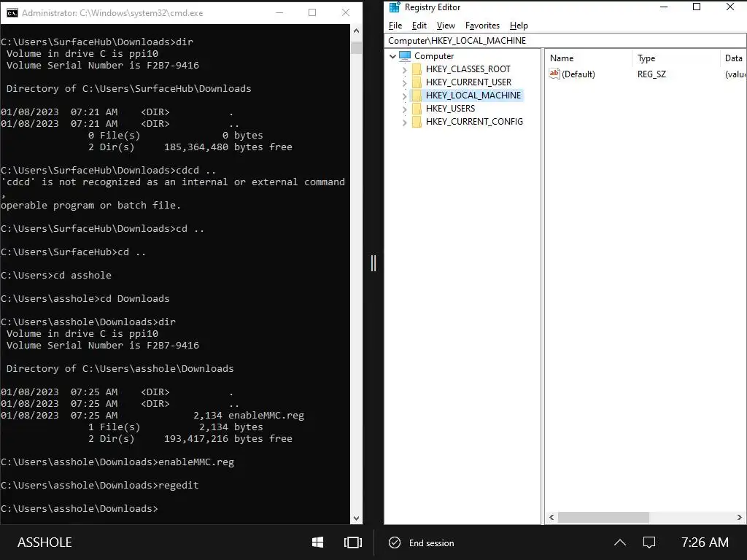Click the ASSHOLE user label on the taskbar
The height and width of the screenshot is (560, 747).
(44, 542)
